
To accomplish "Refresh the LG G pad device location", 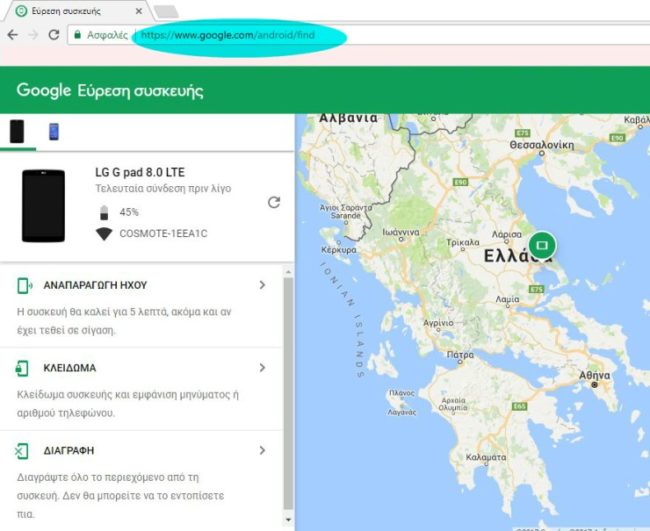I will (274, 202).
